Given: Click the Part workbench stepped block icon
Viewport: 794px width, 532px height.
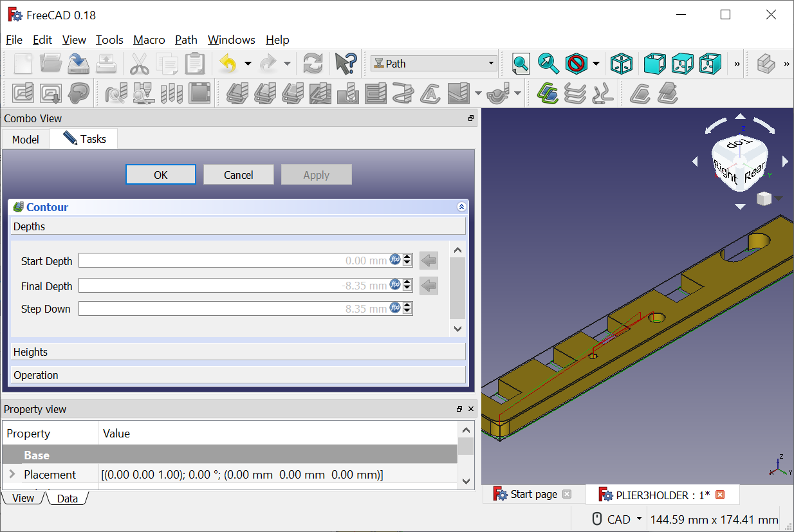Looking at the screenshot, I should 766,64.
